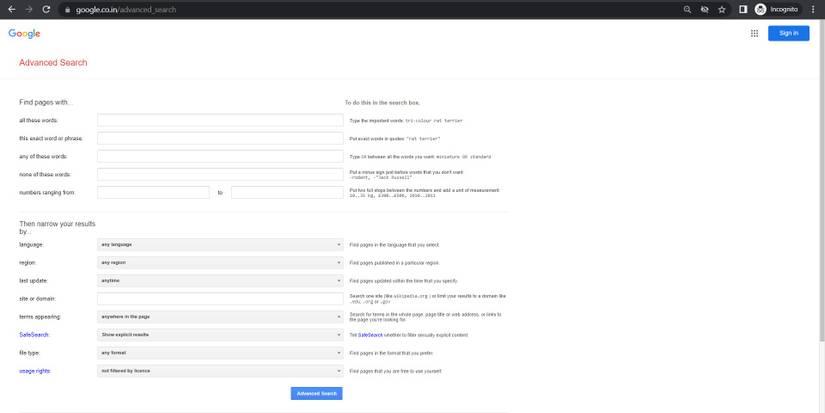Click the third-party cookies blocked eye icon
Screen dimensions: 825x413
[x=705, y=9]
